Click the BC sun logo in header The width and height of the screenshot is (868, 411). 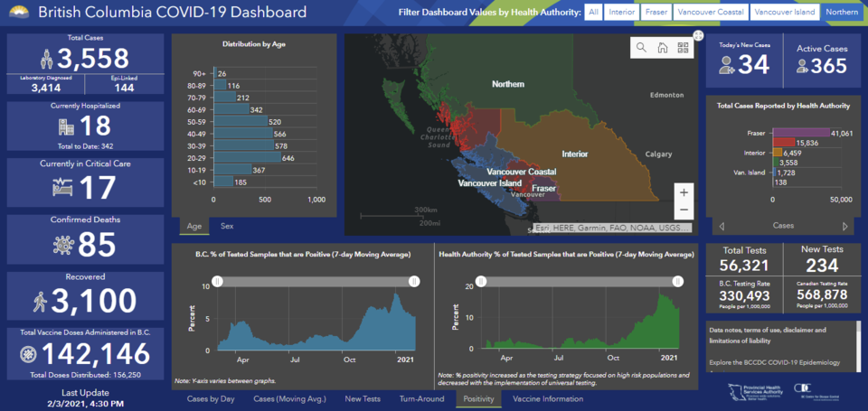click(19, 12)
